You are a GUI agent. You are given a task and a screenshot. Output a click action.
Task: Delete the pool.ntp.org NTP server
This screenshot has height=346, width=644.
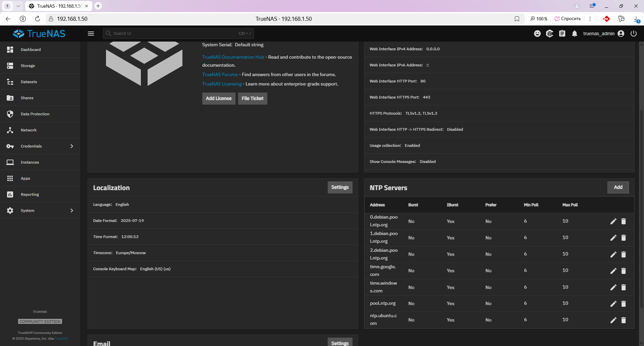pyautogui.click(x=624, y=304)
